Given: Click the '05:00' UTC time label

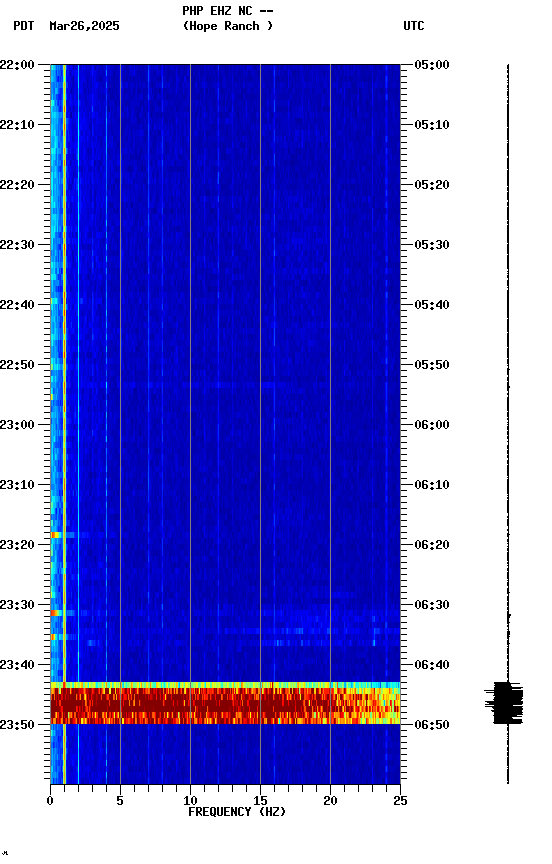Looking at the screenshot, I should 432,65.
